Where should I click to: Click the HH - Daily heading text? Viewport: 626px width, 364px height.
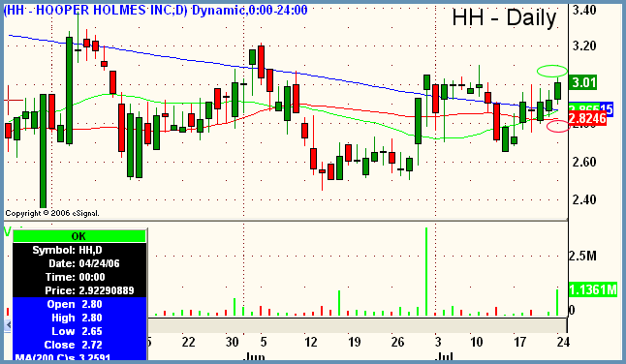click(504, 18)
